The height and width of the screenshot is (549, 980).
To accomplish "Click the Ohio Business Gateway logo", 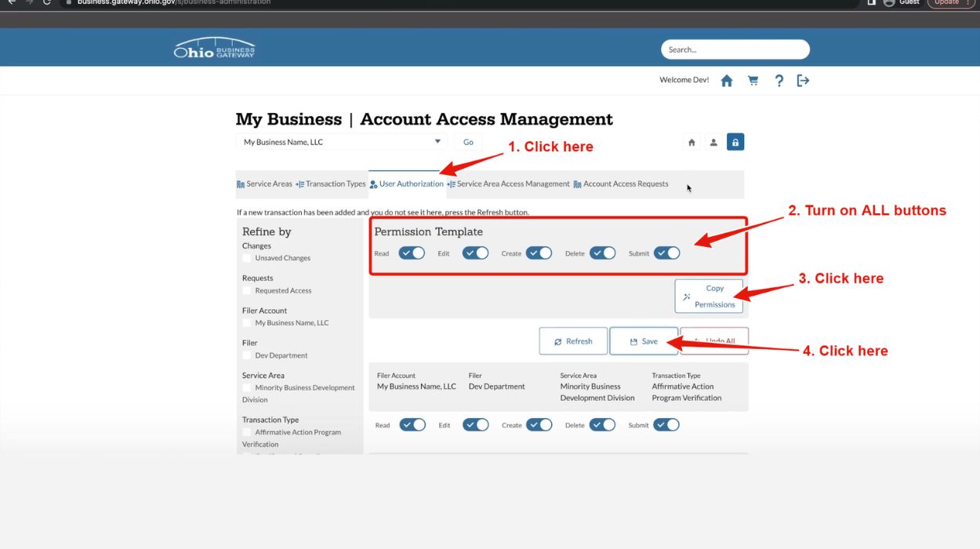I will (x=214, y=49).
